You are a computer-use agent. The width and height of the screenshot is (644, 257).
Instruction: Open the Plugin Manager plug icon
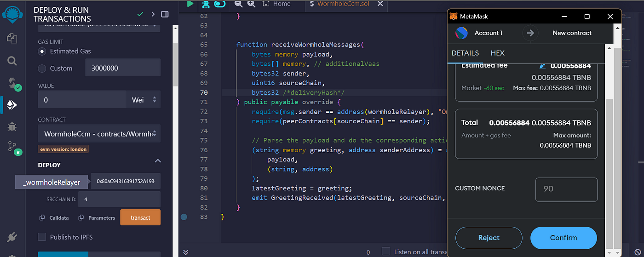point(12,237)
